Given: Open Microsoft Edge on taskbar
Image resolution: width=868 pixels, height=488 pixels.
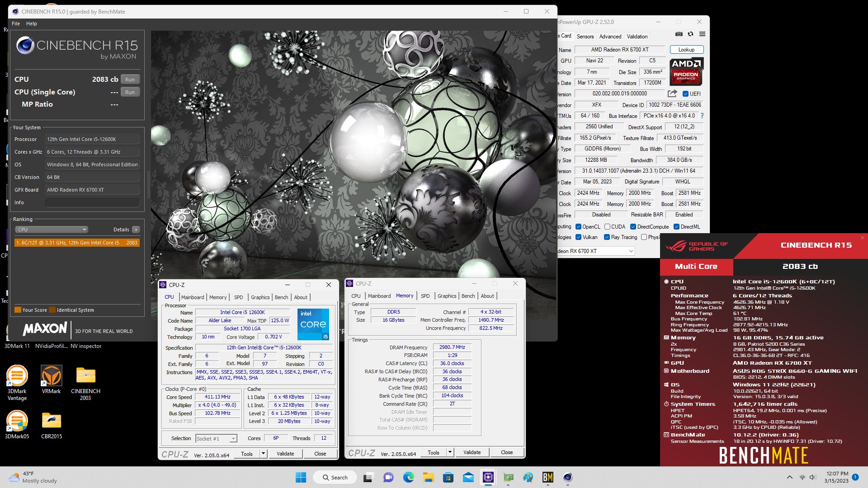Looking at the screenshot, I should [408, 477].
